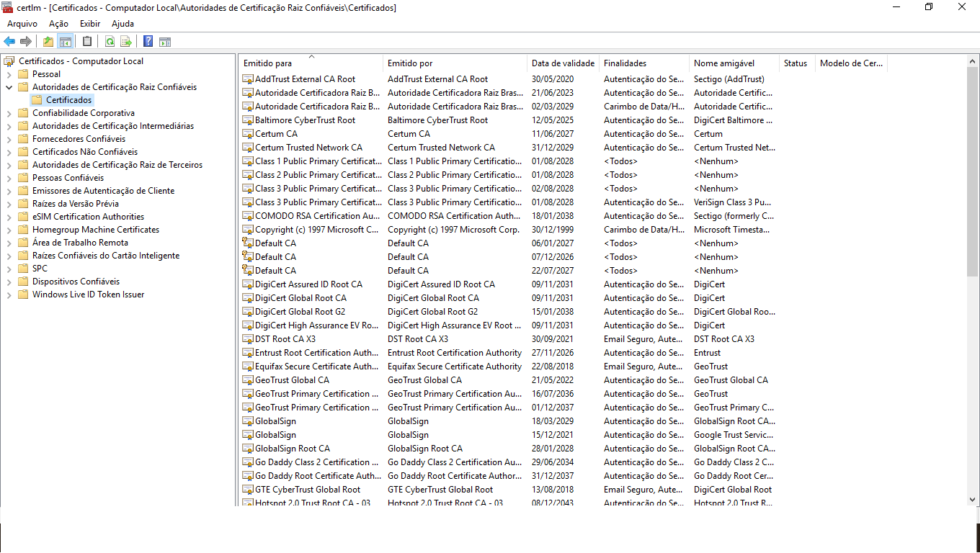This screenshot has width=980, height=553.
Task: Open the Exibir menu
Action: pyautogui.click(x=90, y=24)
